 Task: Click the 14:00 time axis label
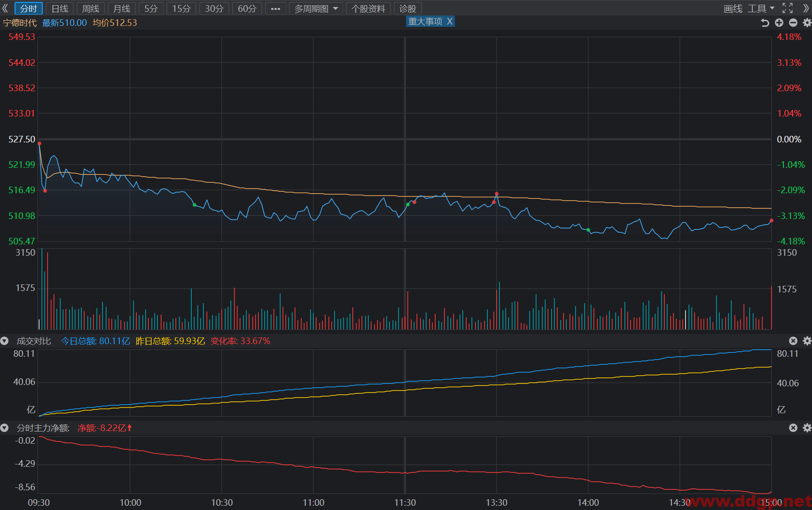click(x=588, y=502)
